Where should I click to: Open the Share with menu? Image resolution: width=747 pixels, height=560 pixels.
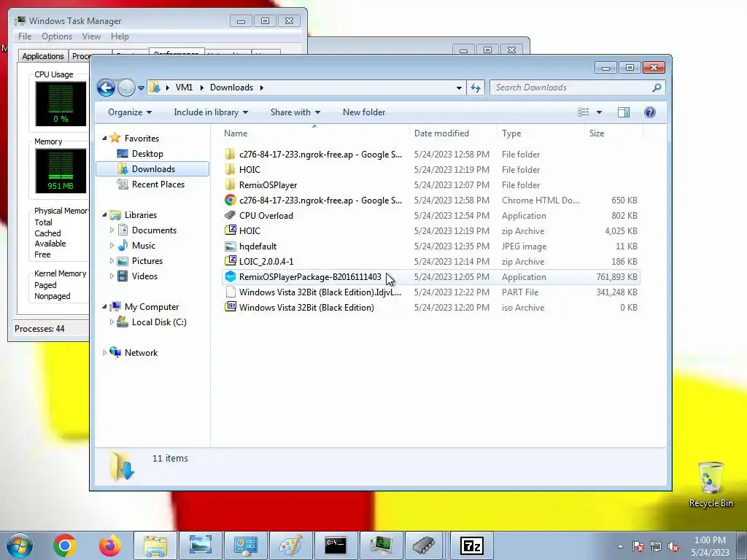(x=295, y=112)
